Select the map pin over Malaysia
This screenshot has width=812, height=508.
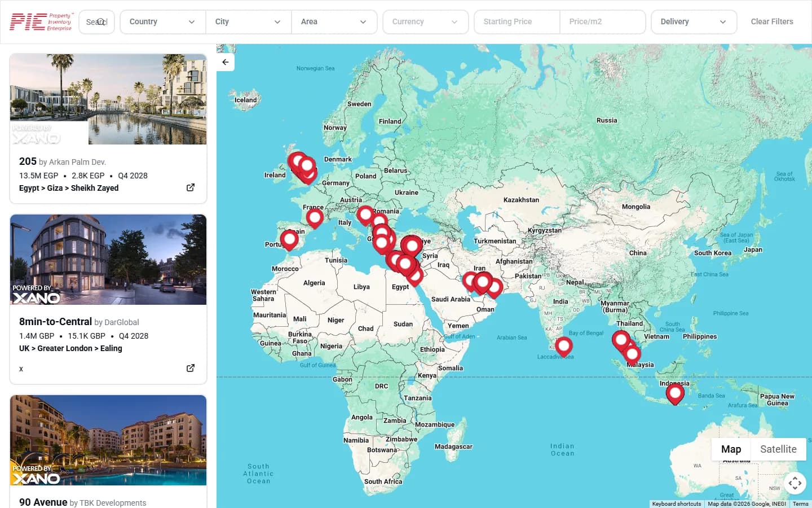point(632,354)
